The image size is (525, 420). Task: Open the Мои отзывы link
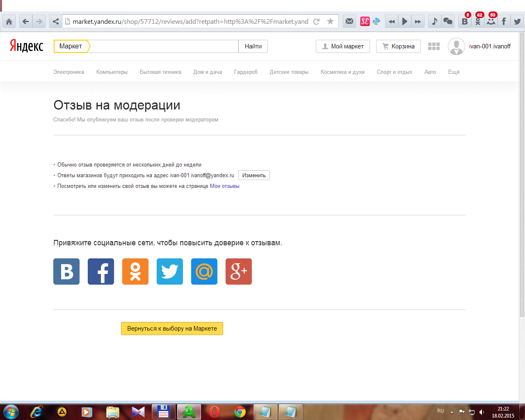pyautogui.click(x=225, y=186)
